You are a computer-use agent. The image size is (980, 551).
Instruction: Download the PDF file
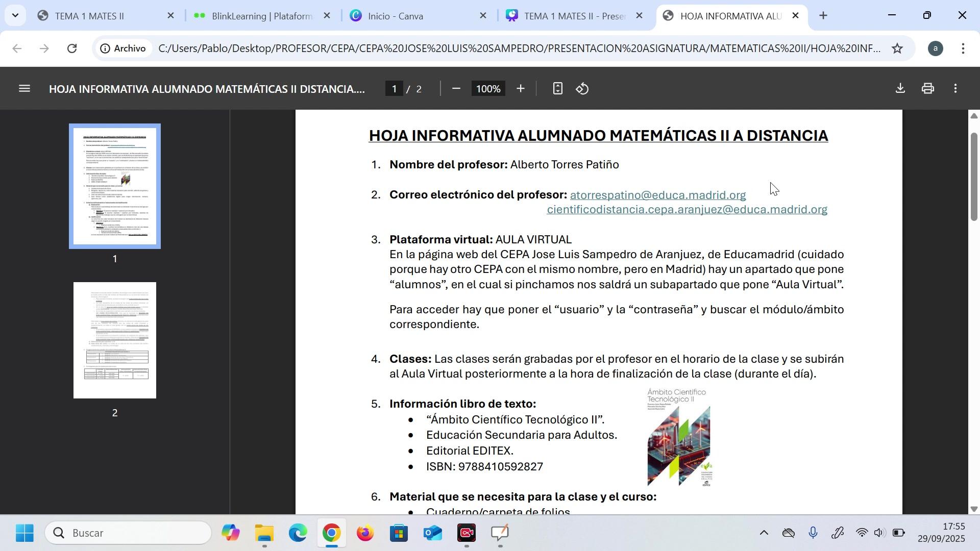(x=900, y=89)
